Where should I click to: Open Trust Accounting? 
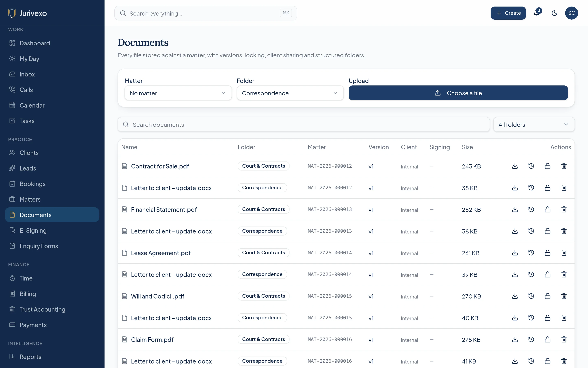pos(52,309)
